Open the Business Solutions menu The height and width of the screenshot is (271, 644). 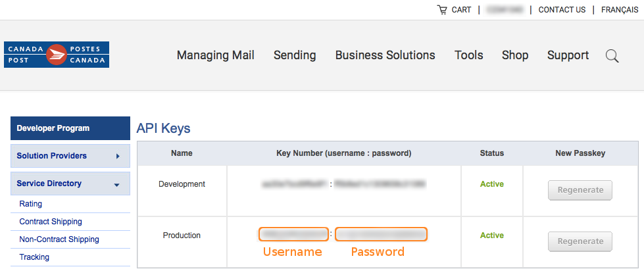pyautogui.click(x=385, y=55)
